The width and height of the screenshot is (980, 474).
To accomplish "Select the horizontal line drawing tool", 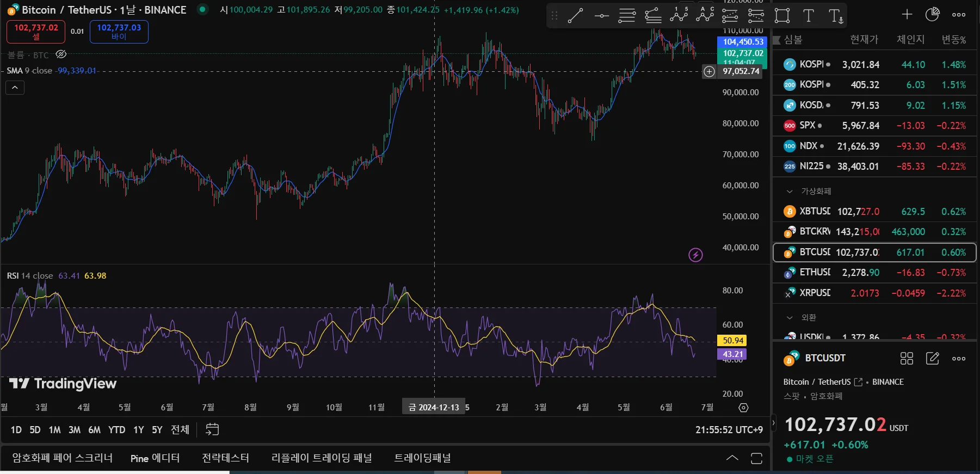I will point(601,16).
